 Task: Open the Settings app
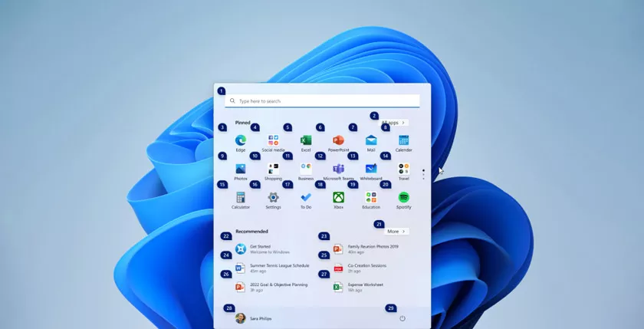click(273, 197)
